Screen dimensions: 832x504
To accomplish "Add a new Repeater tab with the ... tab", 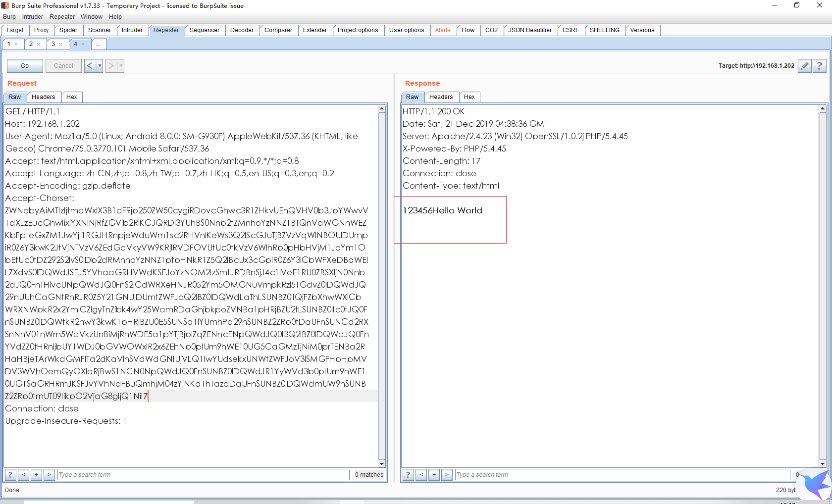I will click(99, 44).
